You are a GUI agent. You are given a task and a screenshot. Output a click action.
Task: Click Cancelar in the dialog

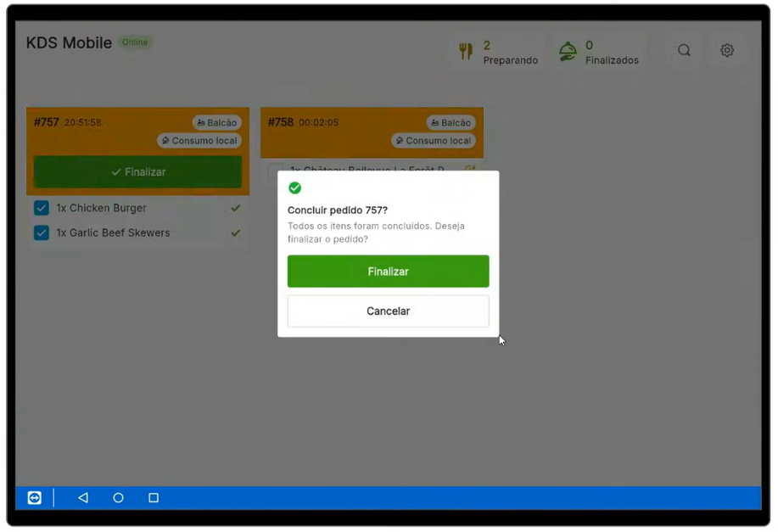[x=388, y=311]
